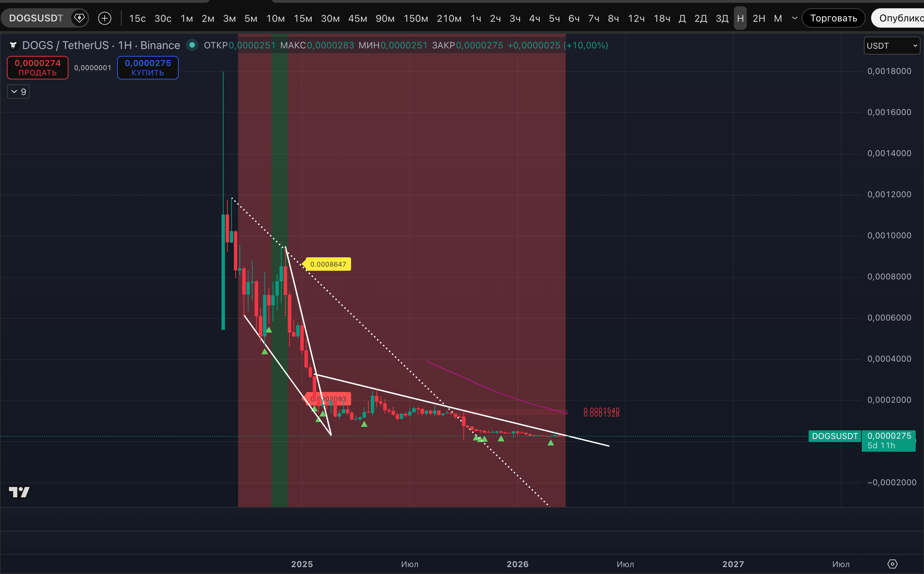Viewport: 924px width, 574px height.
Task: Expand the collapsed indicators list showing 9
Action: (x=18, y=92)
